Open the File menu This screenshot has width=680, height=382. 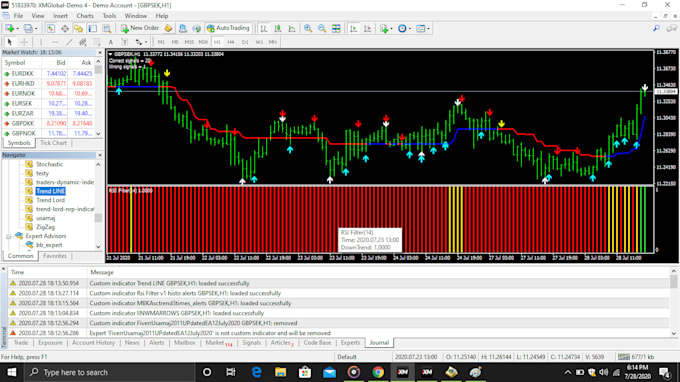[x=18, y=16]
